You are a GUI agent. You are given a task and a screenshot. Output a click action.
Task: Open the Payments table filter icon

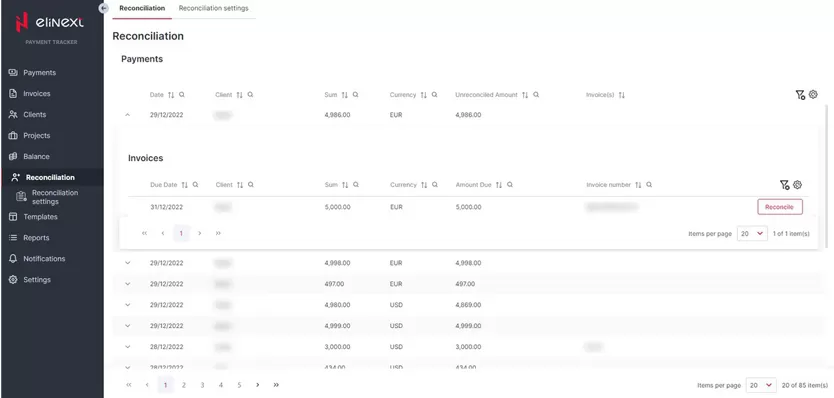[x=799, y=95]
